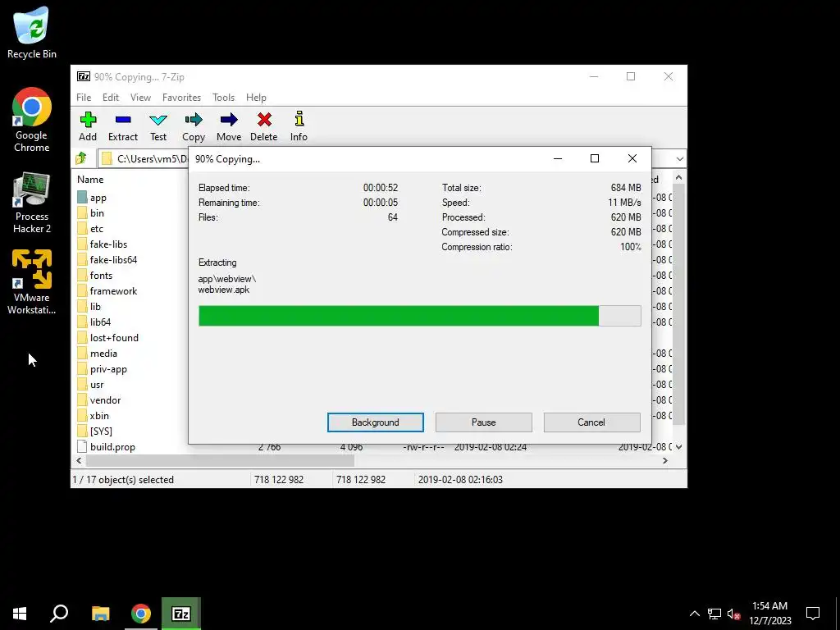The image size is (840, 630).
Task: Maximize the Copying progress dialog
Action: click(x=595, y=158)
